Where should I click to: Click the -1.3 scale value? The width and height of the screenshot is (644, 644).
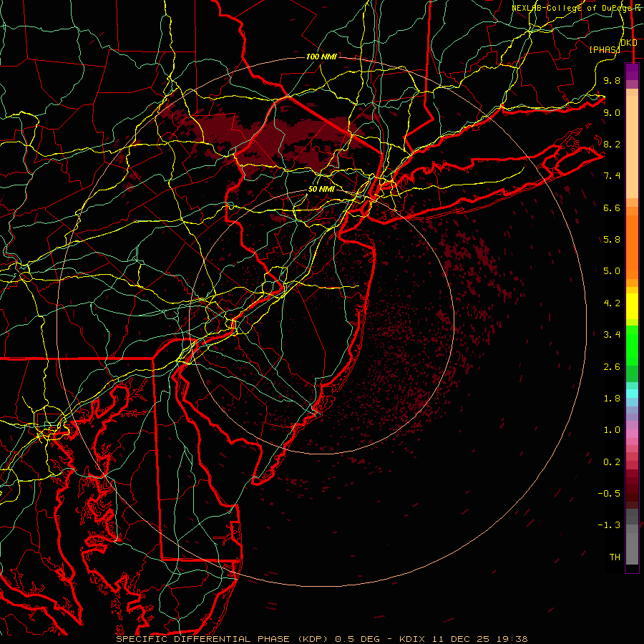point(609,525)
